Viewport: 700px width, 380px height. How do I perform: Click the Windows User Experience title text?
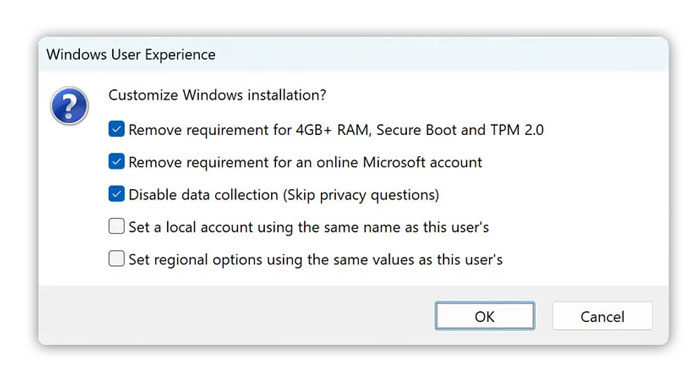[131, 54]
